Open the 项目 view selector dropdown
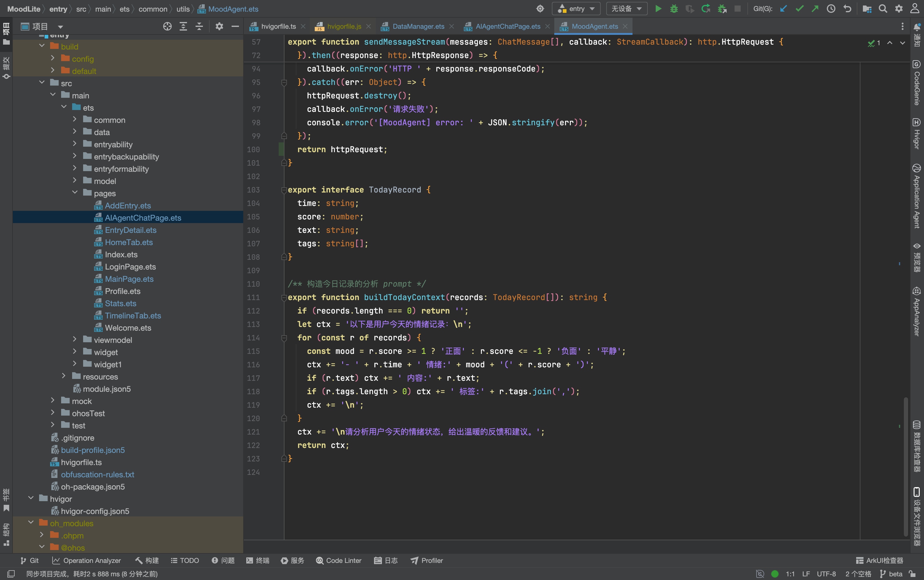This screenshot has width=924, height=580. pos(42,27)
